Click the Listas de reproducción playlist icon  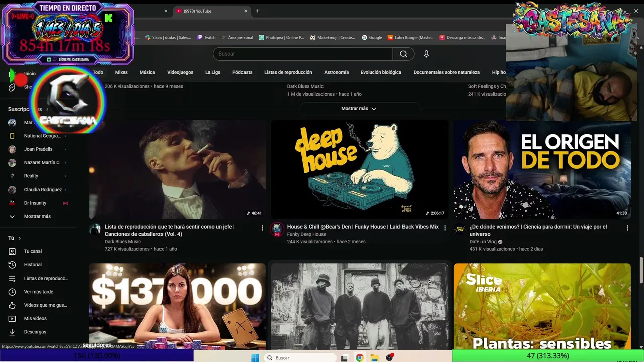(x=12, y=279)
